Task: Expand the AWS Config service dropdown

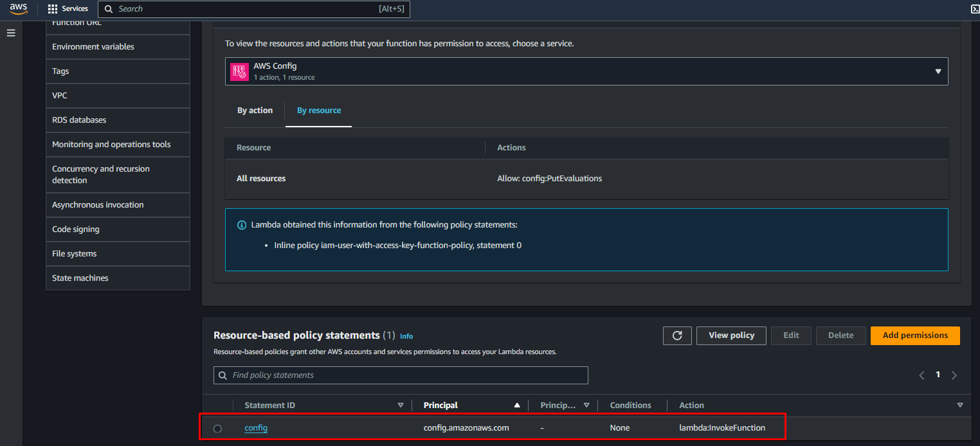Action: pos(938,71)
